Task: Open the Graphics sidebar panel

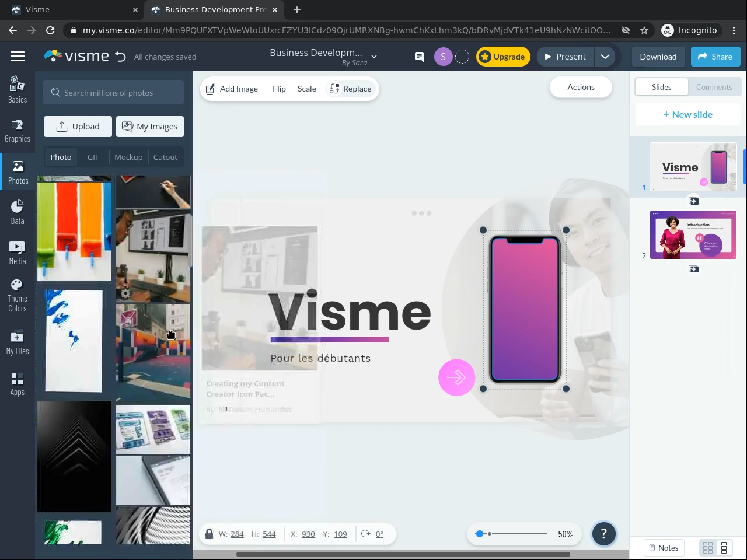Action: pyautogui.click(x=18, y=131)
